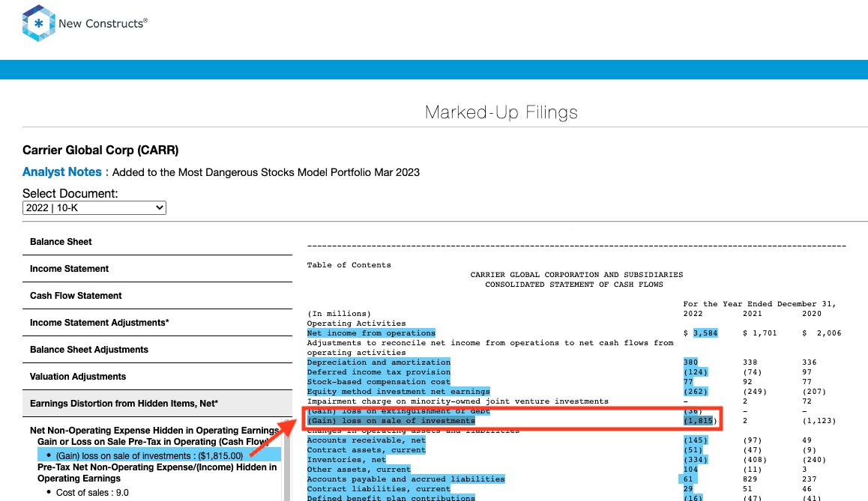This screenshot has width=868, height=501.
Task: Click highlighted Inventories, net line
Action: click(346, 460)
